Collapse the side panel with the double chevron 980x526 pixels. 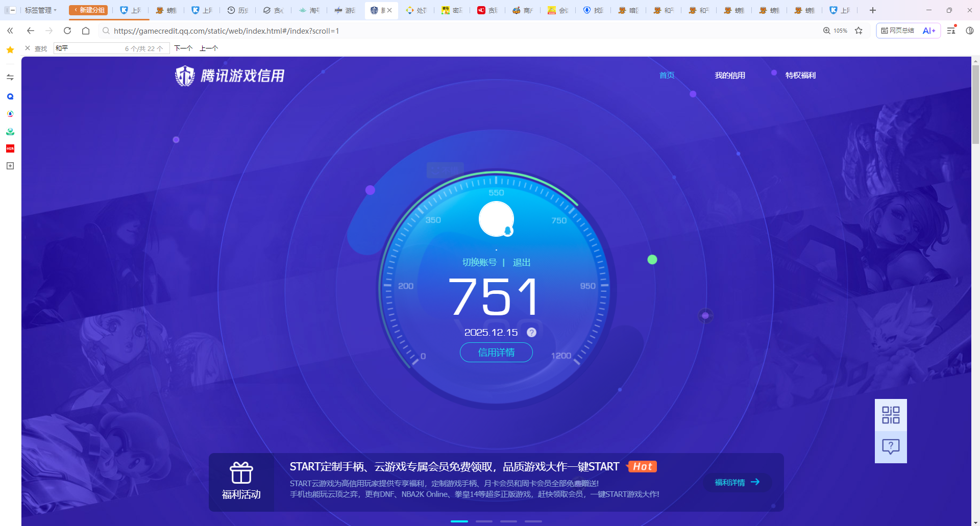[x=10, y=31]
